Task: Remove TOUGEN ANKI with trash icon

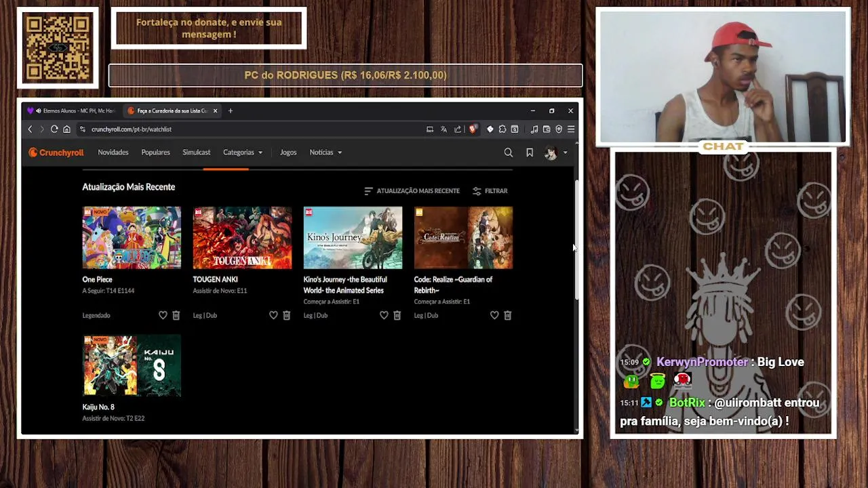Action: pos(287,315)
